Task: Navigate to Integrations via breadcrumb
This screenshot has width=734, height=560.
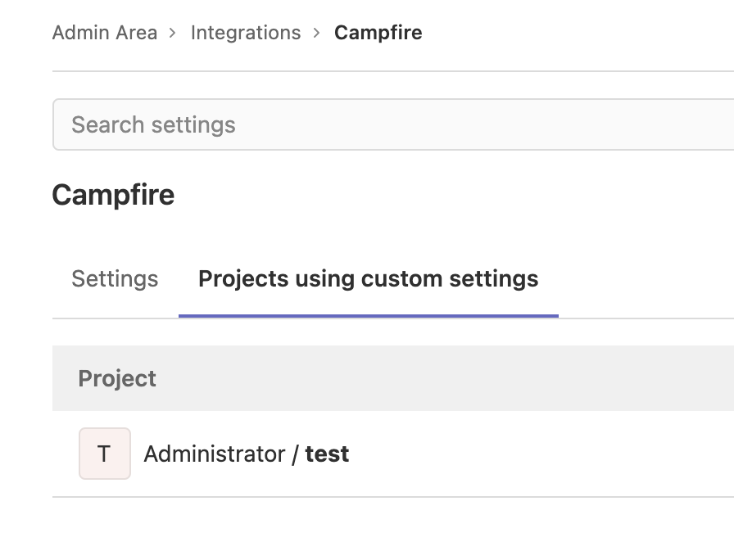Action: point(245,33)
